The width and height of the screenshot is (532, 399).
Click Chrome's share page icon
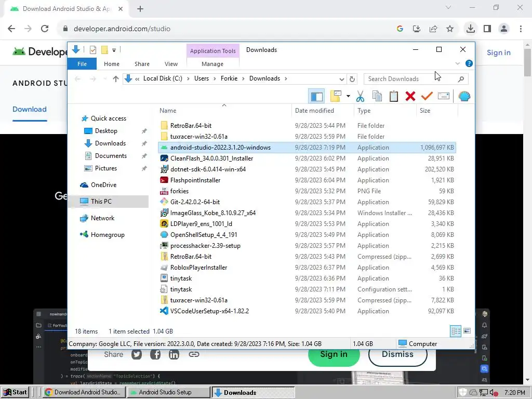click(x=433, y=29)
